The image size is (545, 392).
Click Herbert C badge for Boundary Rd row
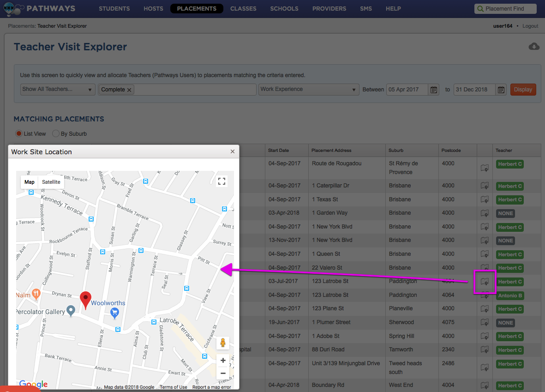point(509,386)
